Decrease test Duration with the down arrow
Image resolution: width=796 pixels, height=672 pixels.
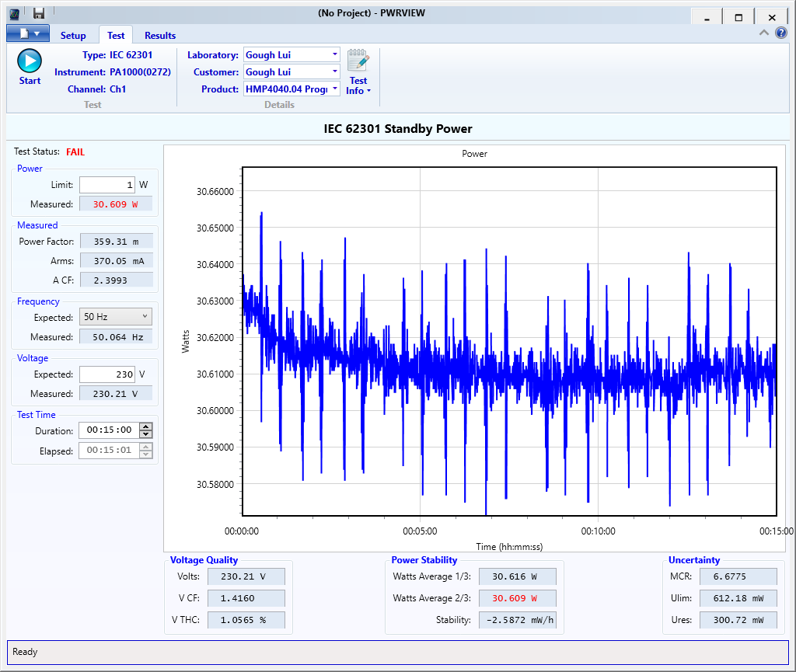[145, 434]
